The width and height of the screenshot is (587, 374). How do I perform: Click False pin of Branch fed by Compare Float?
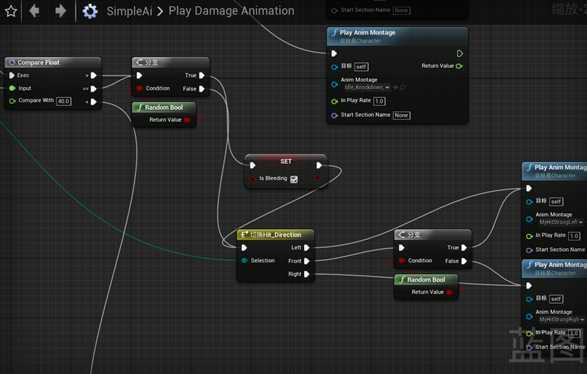pyautogui.click(x=202, y=89)
